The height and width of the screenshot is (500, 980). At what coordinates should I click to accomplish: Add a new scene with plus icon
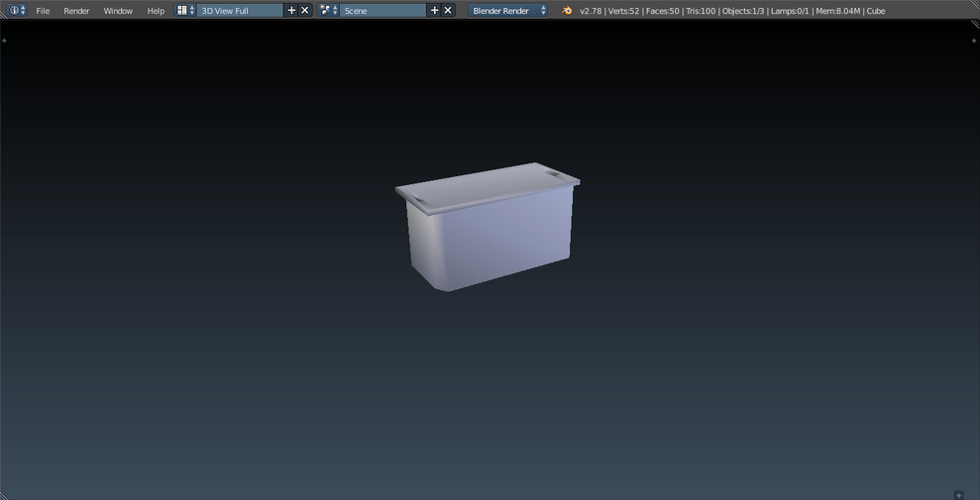[434, 10]
